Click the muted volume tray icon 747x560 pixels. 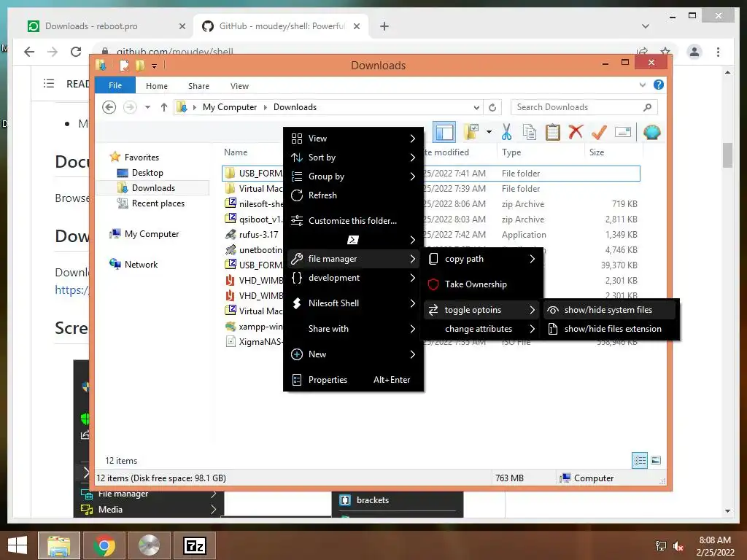coord(678,545)
